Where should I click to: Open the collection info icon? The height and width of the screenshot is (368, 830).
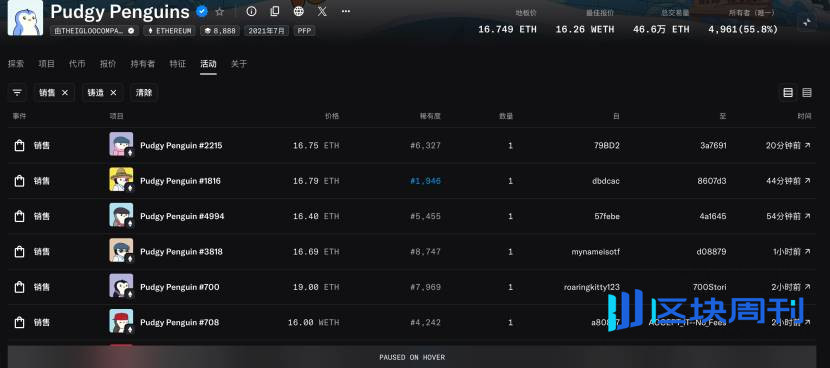click(251, 11)
